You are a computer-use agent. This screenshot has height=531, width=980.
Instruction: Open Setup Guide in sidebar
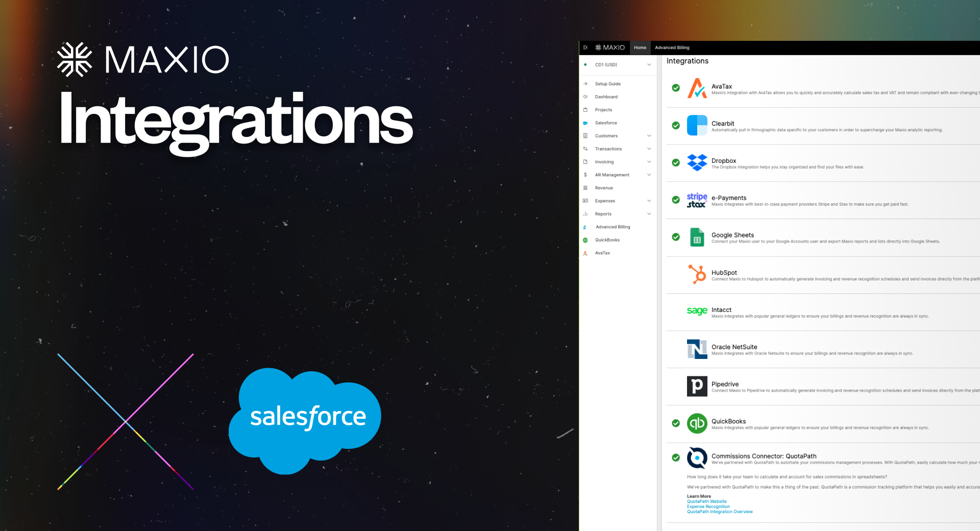click(607, 84)
